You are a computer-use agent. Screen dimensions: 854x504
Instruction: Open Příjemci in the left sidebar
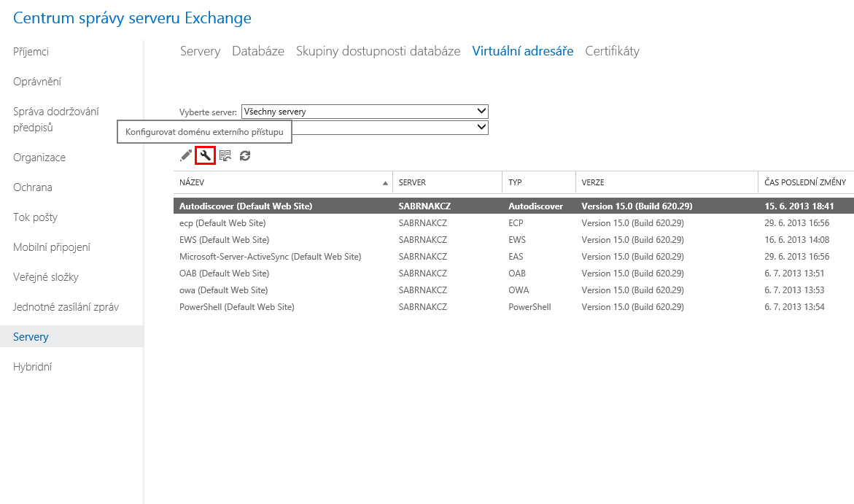[31, 52]
